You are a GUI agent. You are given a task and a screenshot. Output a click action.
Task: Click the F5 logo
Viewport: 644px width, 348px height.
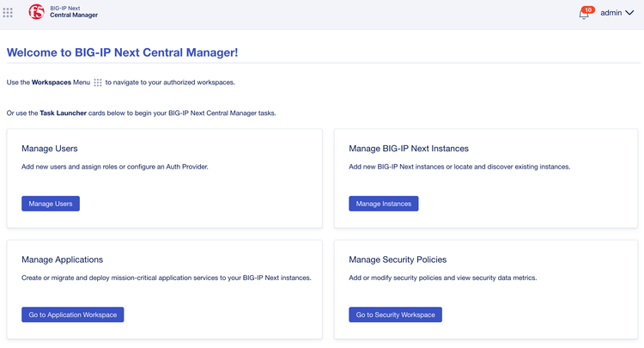tap(36, 12)
